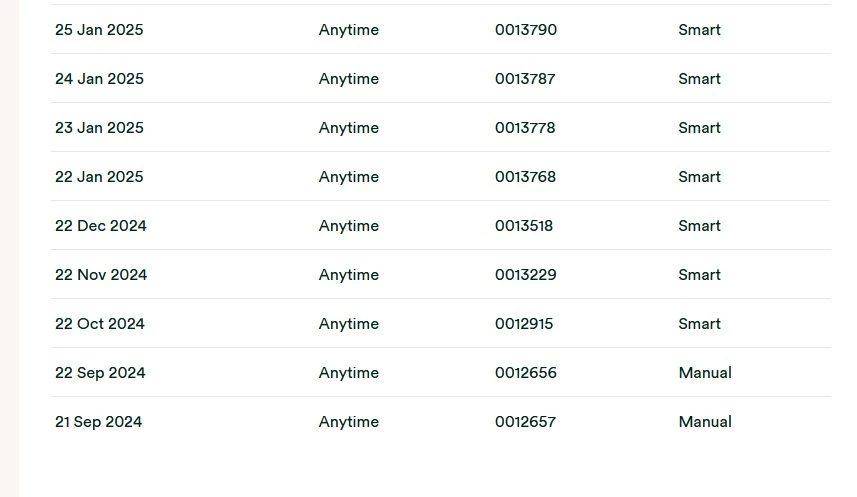This screenshot has width=857, height=497.
Task: Select reading value 0013229
Action: [x=525, y=275]
